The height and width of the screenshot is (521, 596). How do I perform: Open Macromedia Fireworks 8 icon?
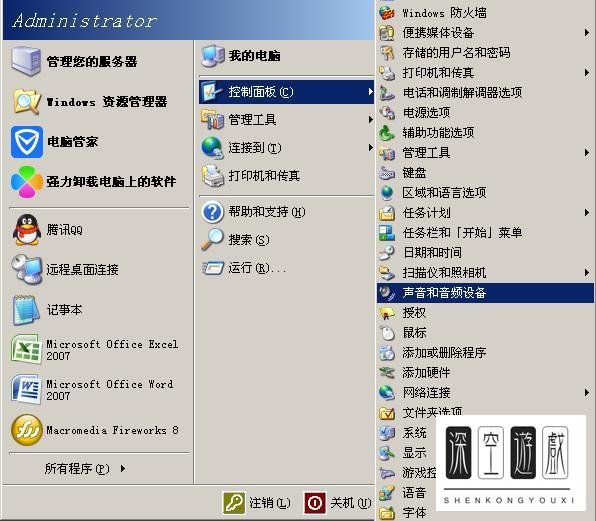coord(27,430)
